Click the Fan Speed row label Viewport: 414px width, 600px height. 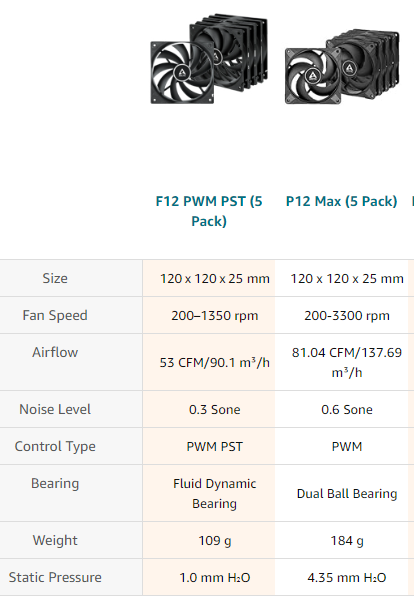pos(55,315)
